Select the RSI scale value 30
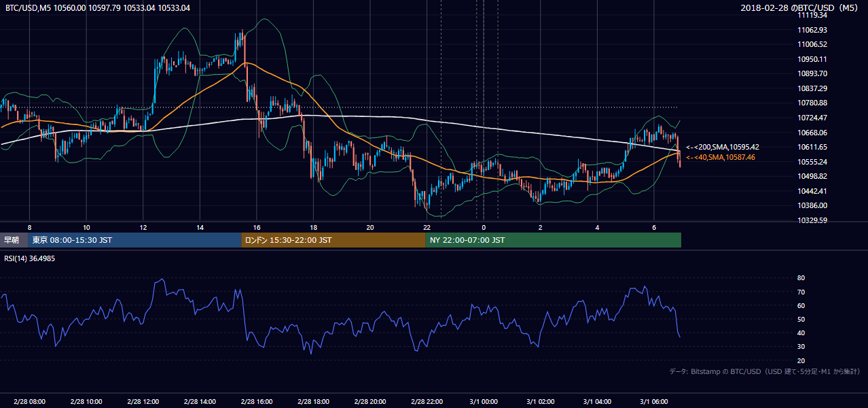Viewport: 868px width, 408px height. point(801,347)
